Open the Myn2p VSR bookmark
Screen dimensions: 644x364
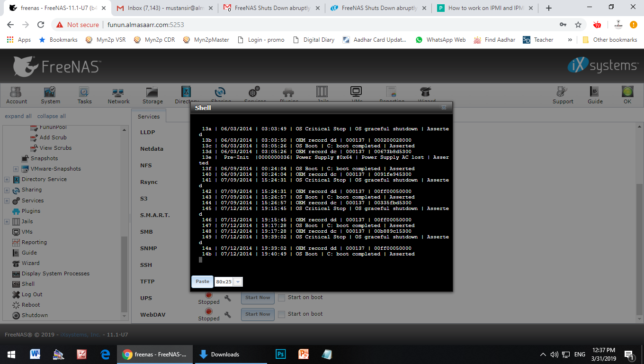105,40
